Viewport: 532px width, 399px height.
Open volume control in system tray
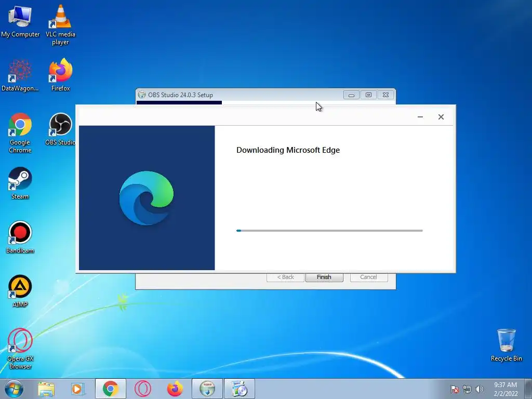coord(480,389)
